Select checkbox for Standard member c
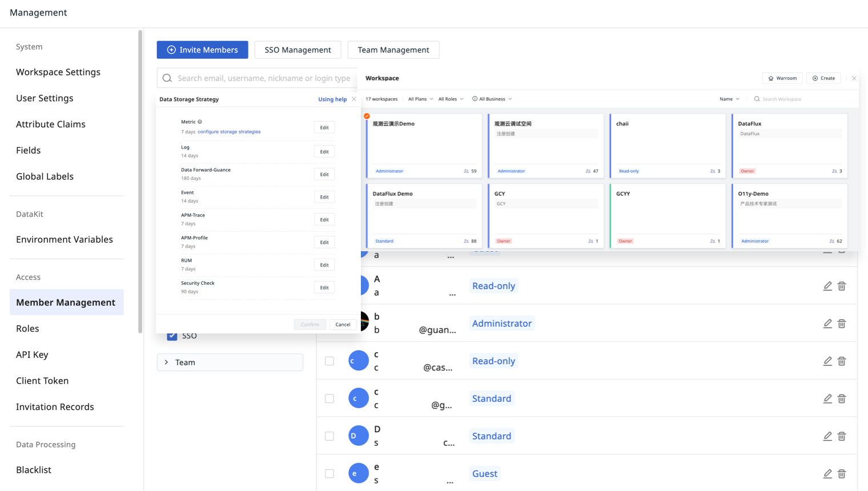The image size is (868, 491). [x=329, y=399]
